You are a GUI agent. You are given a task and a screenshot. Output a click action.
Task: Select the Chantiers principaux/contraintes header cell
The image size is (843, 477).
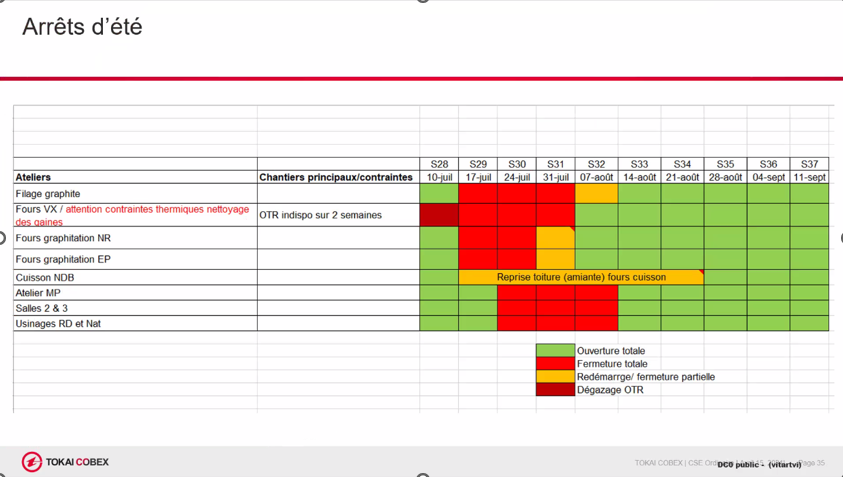point(337,177)
